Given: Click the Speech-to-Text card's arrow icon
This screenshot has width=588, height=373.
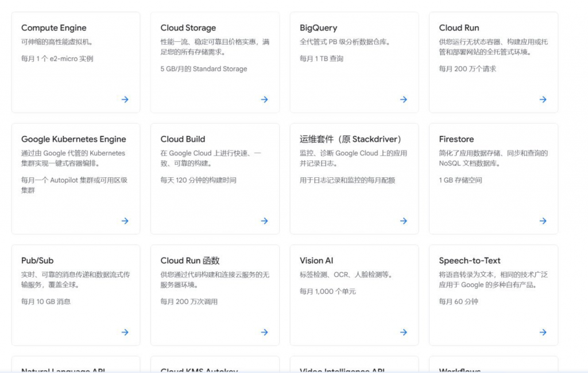Looking at the screenshot, I should click(x=543, y=332).
